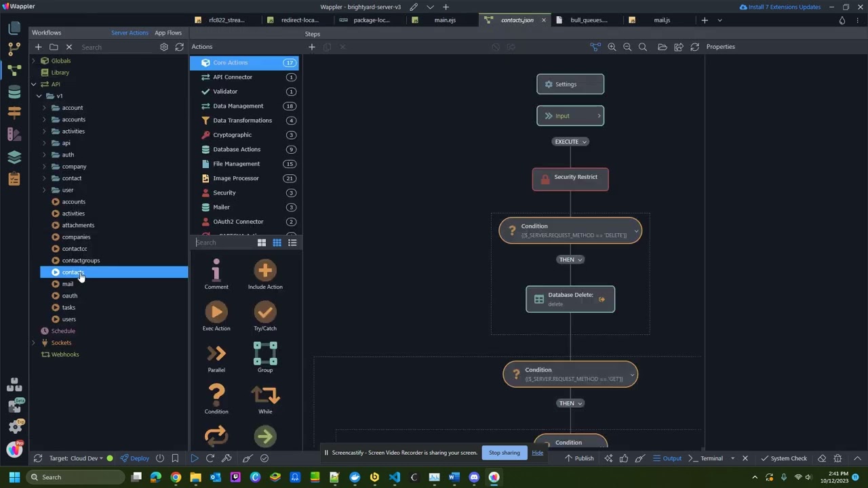The height and width of the screenshot is (488, 868).
Task: Switch actions to list view
Action: (x=292, y=243)
